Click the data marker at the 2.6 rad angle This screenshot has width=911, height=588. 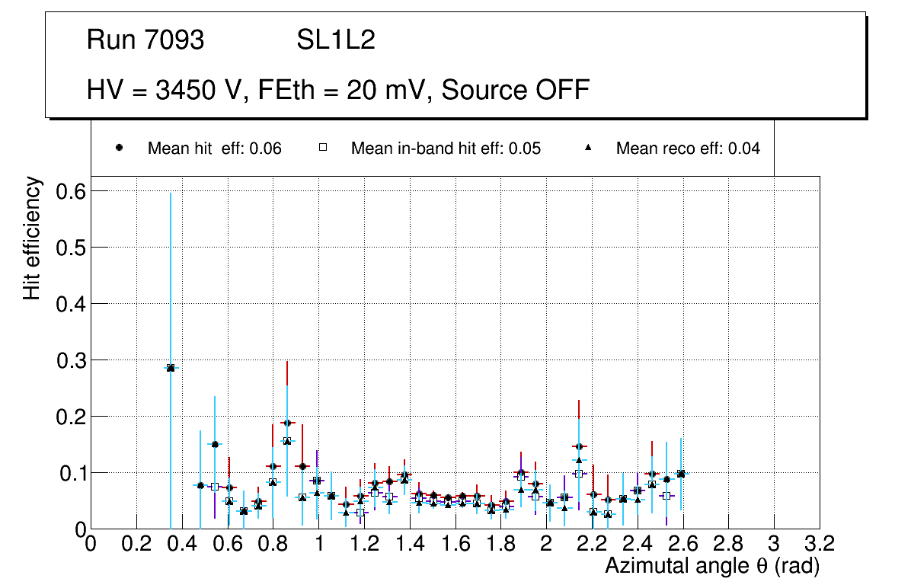tap(681, 474)
